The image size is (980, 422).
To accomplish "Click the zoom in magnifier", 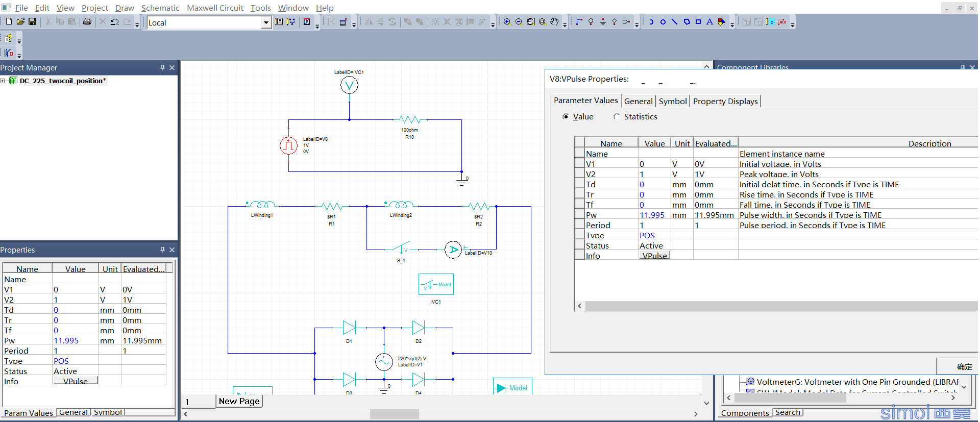I will pos(507,21).
